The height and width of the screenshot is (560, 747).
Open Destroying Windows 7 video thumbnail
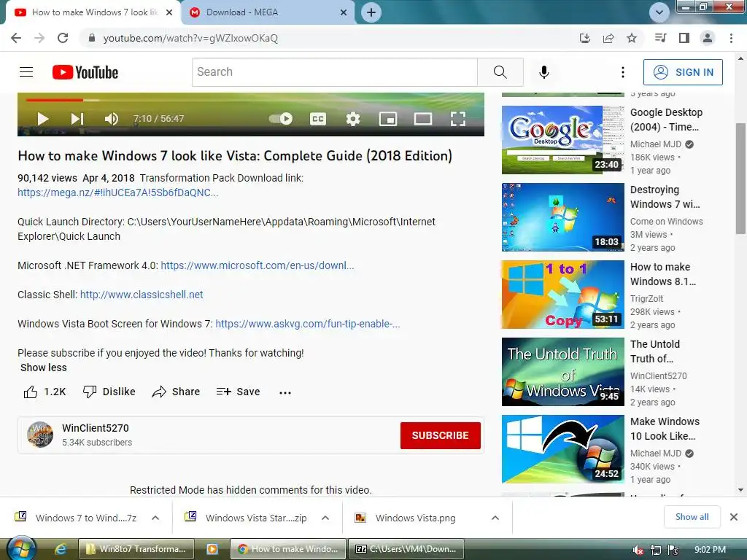(562, 217)
